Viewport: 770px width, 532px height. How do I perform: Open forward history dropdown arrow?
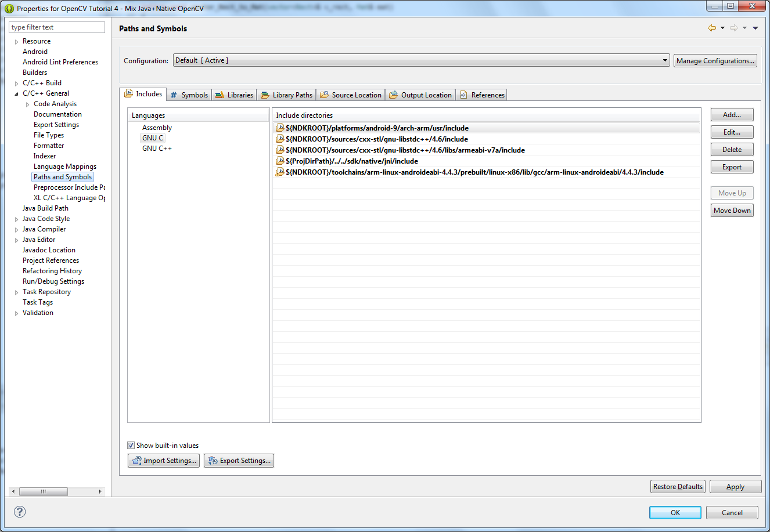pyautogui.click(x=744, y=28)
